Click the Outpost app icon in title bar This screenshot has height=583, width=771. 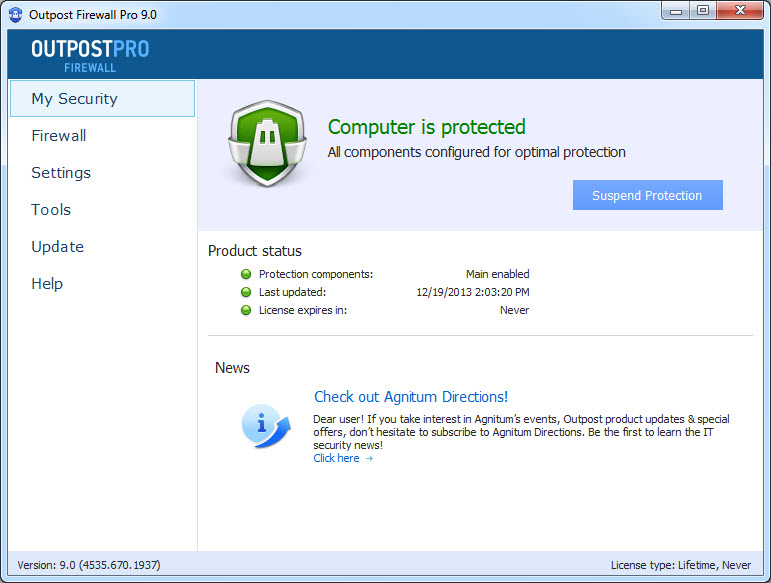16,15
